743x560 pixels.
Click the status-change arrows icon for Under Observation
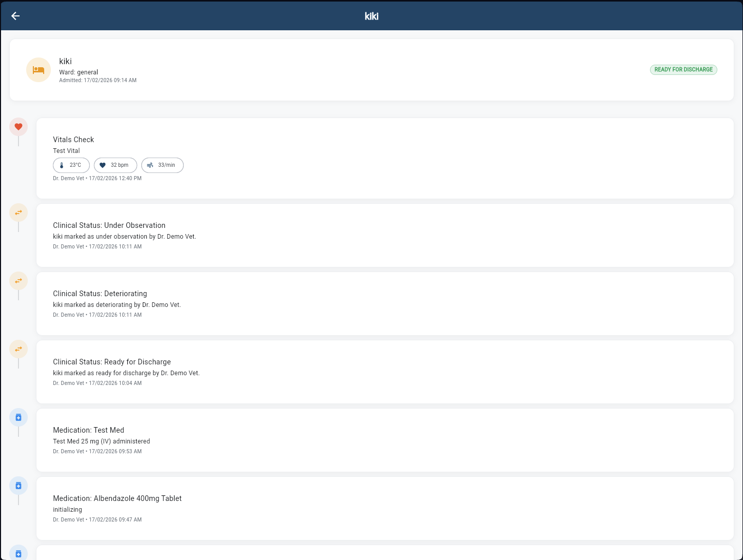18,212
